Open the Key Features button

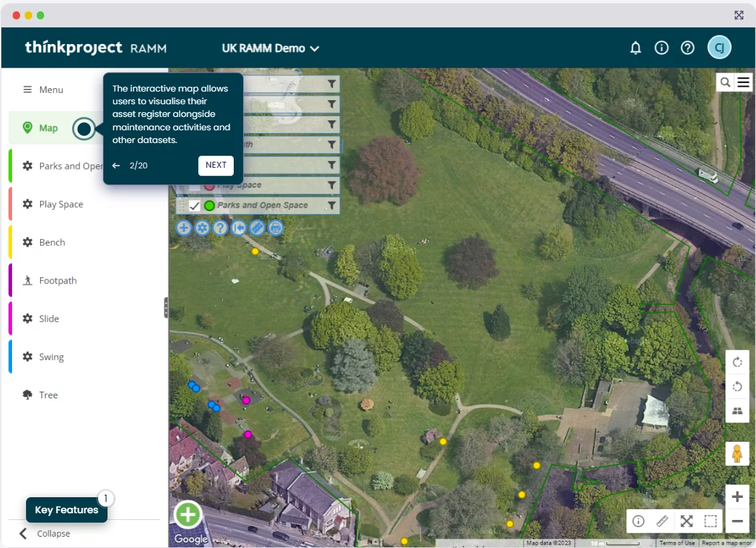66,510
